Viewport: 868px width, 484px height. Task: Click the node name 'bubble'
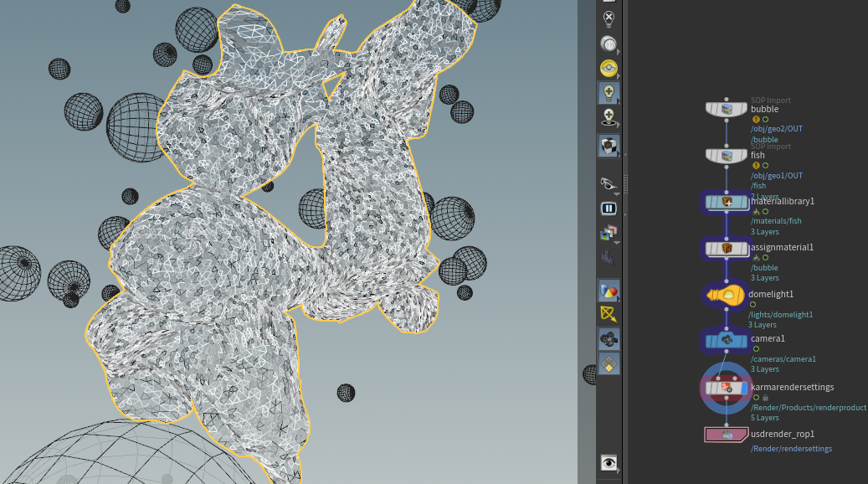pyautogui.click(x=764, y=109)
